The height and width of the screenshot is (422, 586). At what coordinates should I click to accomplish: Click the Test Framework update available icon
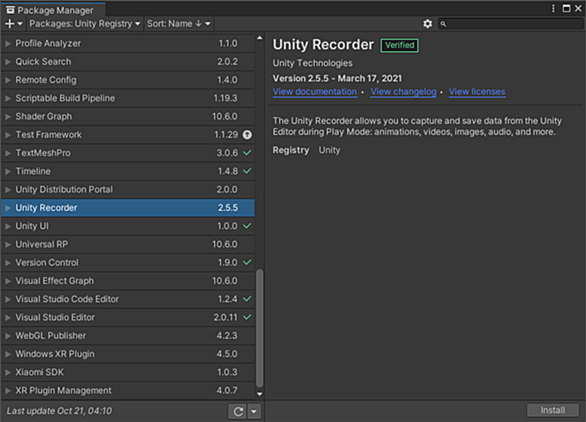[x=247, y=135]
